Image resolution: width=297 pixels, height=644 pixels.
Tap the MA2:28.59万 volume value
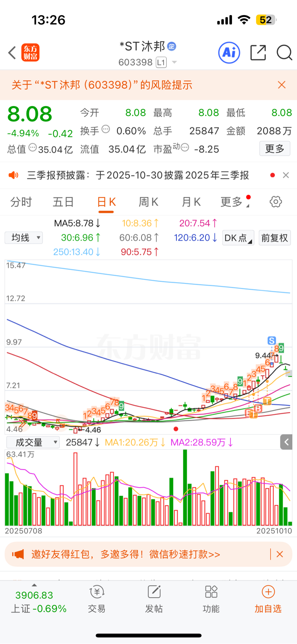(202, 442)
